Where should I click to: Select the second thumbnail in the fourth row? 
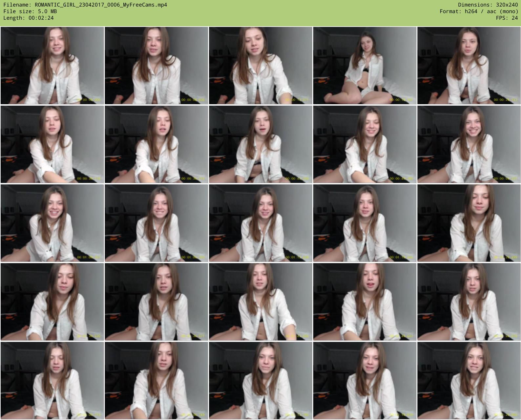coord(156,302)
